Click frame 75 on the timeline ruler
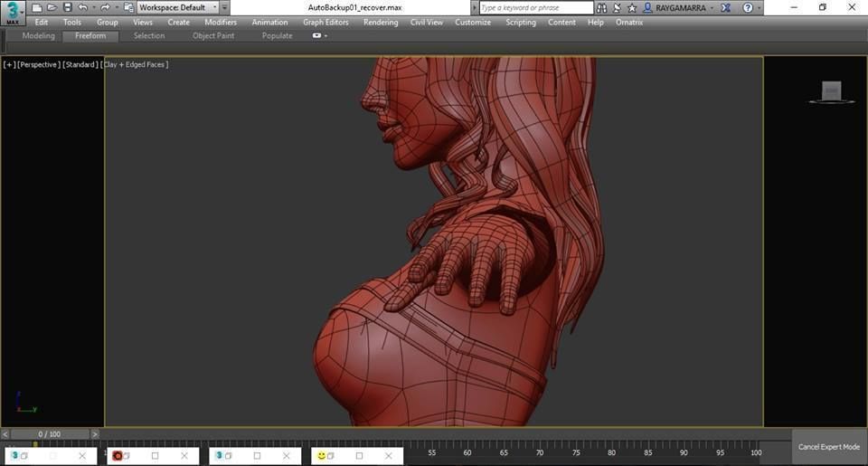Screen dimensions: 868x466 point(576,452)
